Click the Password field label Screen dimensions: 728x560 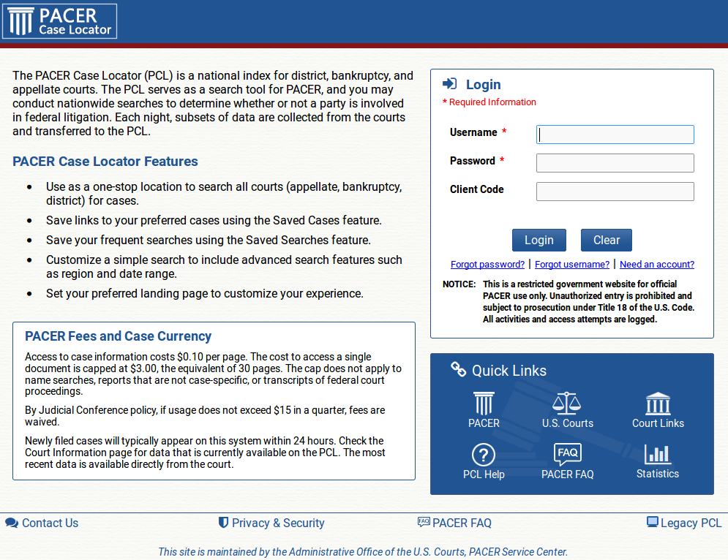[472, 161]
